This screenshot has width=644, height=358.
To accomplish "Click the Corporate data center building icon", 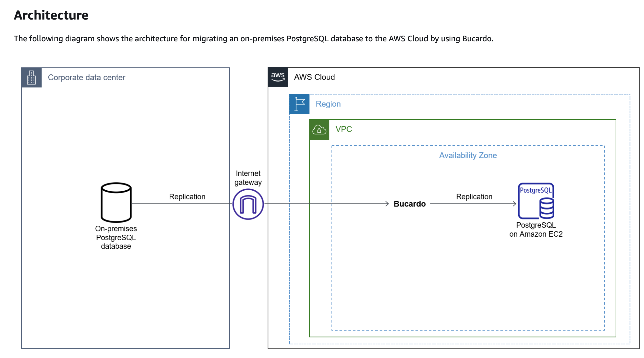I will tap(32, 77).
